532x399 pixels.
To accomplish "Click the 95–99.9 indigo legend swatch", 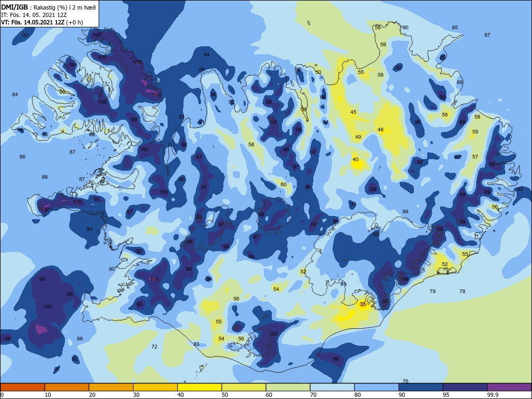I will tap(465, 387).
